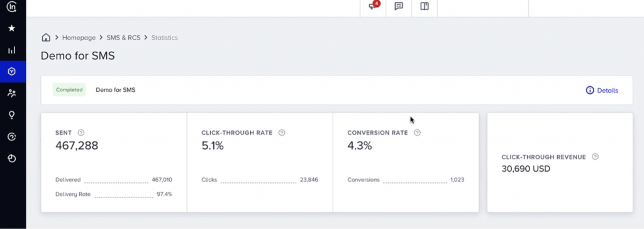Screen dimensions: 644x229
Task: Click the CONVERSION RATE label
Action: (x=377, y=133)
